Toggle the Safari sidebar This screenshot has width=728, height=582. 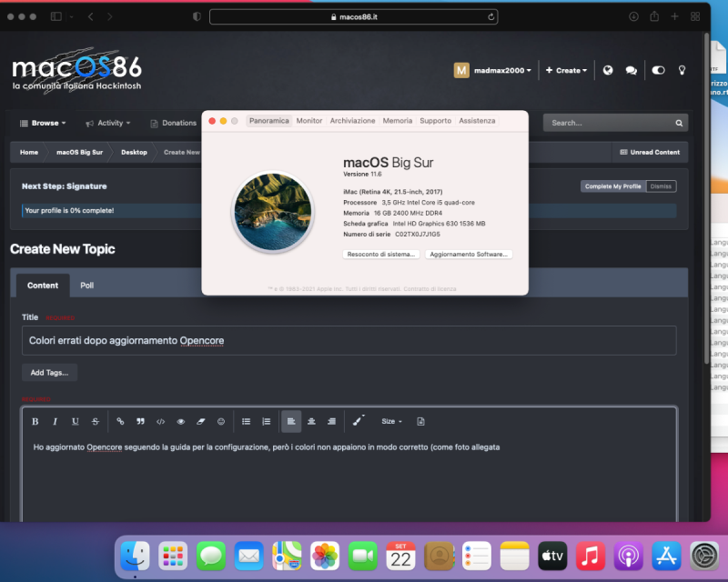(x=56, y=16)
